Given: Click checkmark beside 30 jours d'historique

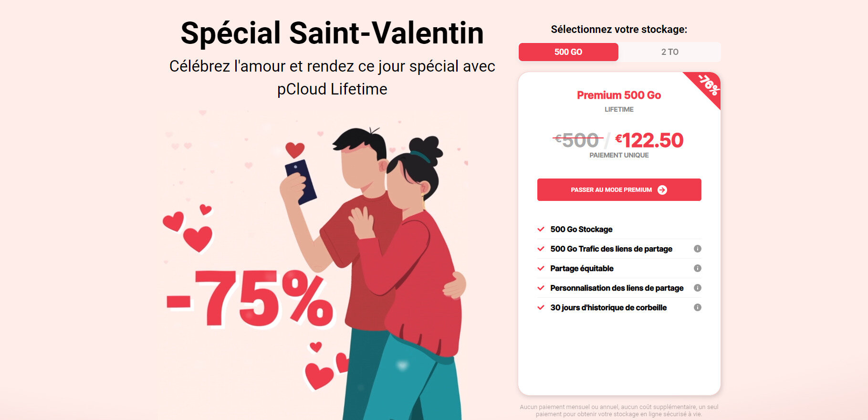Looking at the screenshot, I should [x=541, y=307].
